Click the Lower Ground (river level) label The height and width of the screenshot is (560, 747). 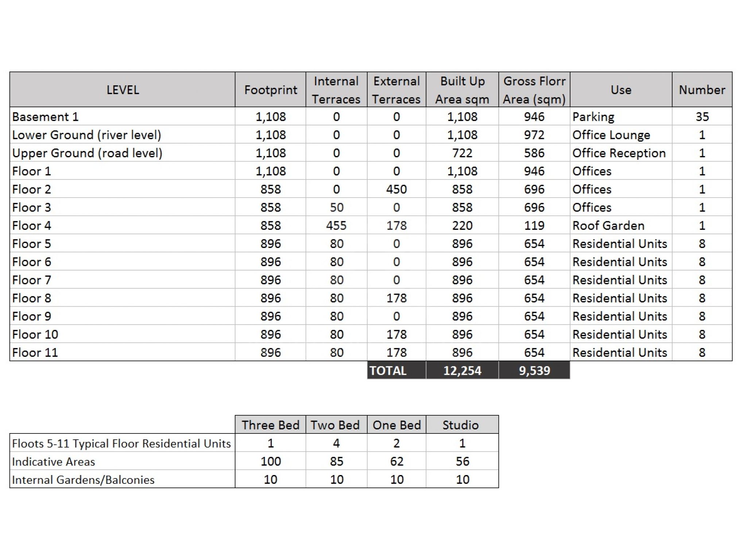coord(86,135)
